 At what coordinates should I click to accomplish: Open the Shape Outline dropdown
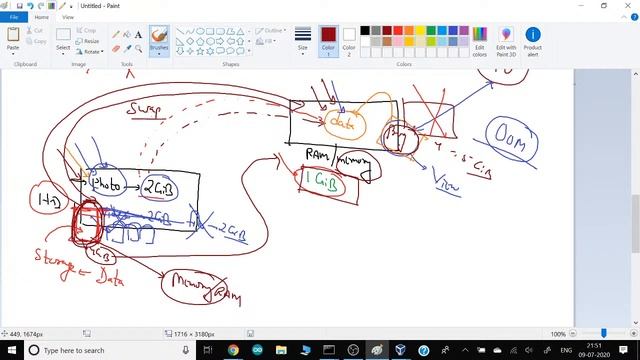click(271, 31)
